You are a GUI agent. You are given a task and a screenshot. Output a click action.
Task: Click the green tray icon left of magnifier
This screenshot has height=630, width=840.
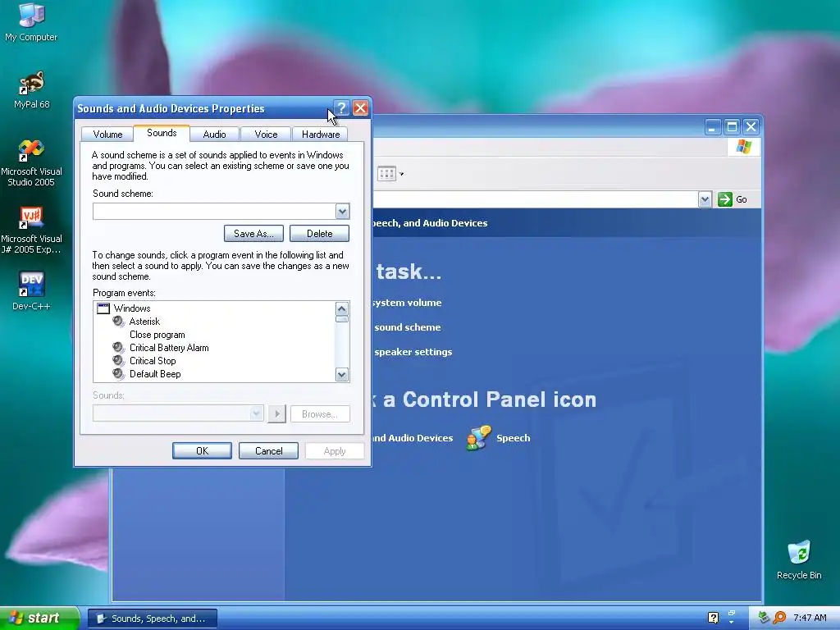pos(765,618)
